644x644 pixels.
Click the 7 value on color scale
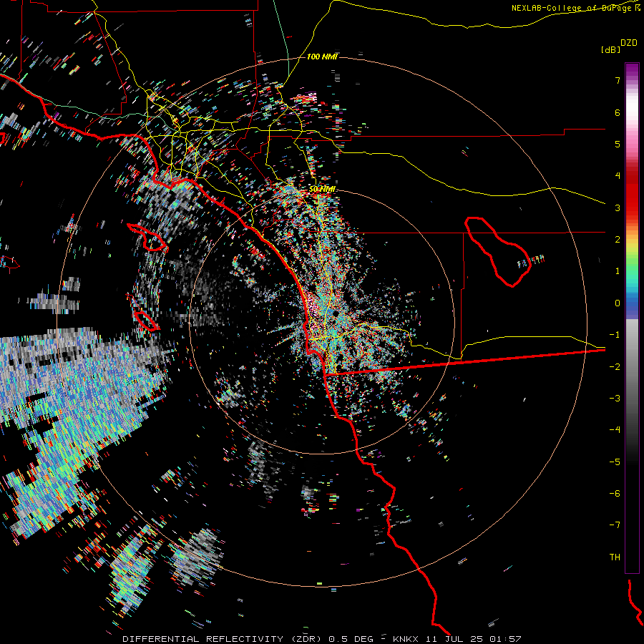618,80
